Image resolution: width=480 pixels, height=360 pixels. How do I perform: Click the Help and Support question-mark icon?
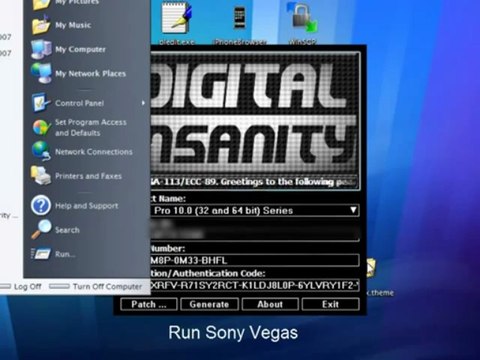pos(41,205)
